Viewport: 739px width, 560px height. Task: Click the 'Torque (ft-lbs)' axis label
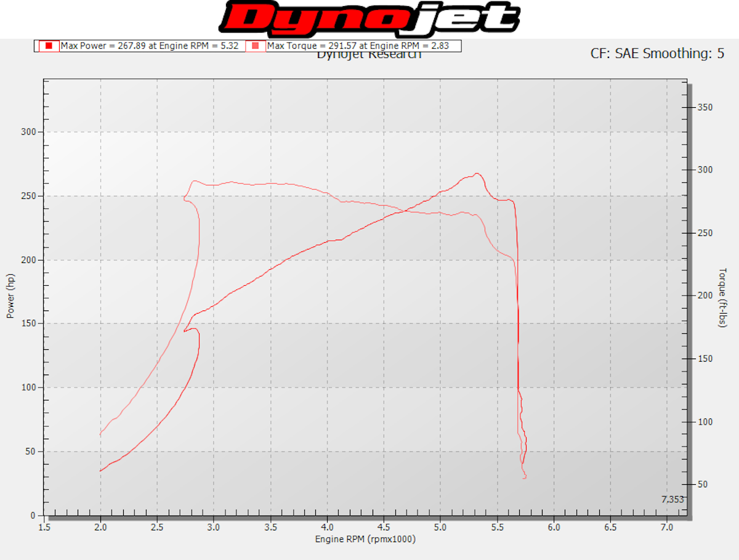pos(722,298)
